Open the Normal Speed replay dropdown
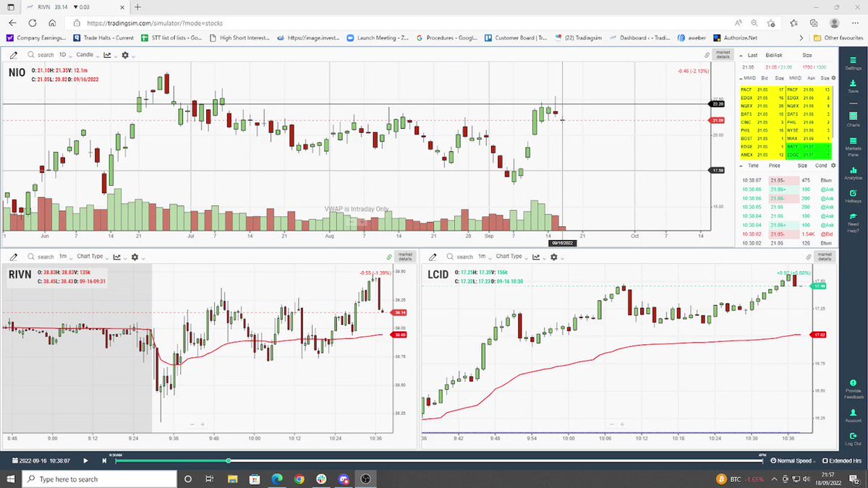The width and height of the screenshot is (868, 488). (793, 461)
